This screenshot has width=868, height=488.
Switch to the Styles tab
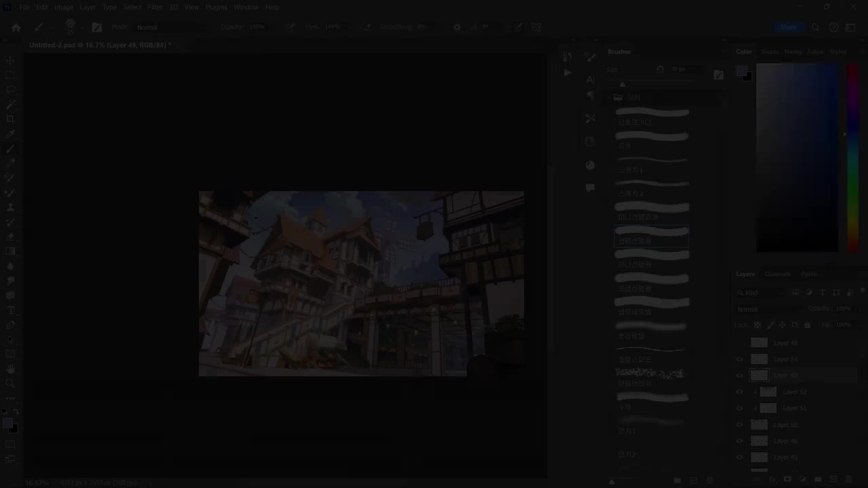pyautogui.click(x=839, y=52)
